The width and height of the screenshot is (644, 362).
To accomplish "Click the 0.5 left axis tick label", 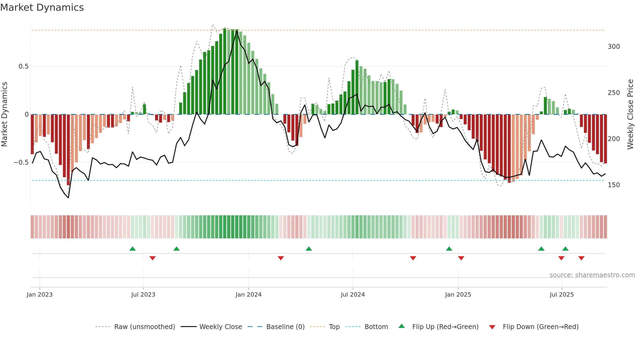I will point(24,67).
